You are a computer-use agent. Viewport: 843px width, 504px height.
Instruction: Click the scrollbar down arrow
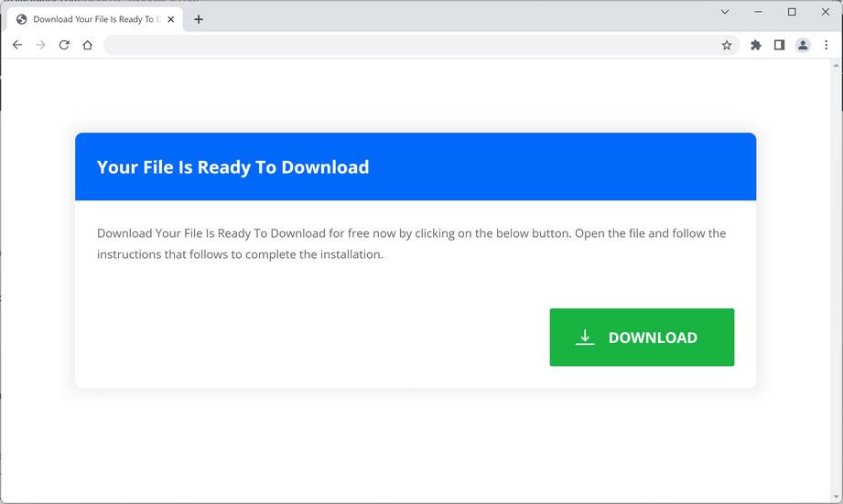836,497
